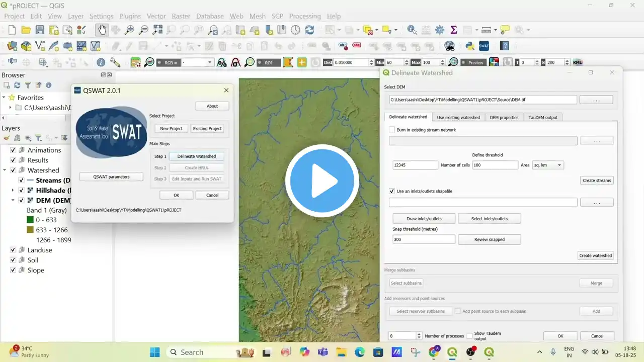Click the green 0 - 633 legend swatch
This screenshot has width=644, height=362.
click(30, 220)
